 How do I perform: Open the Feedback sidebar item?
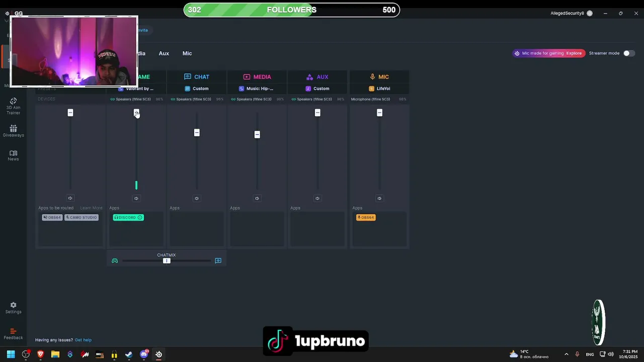point(13,334)
